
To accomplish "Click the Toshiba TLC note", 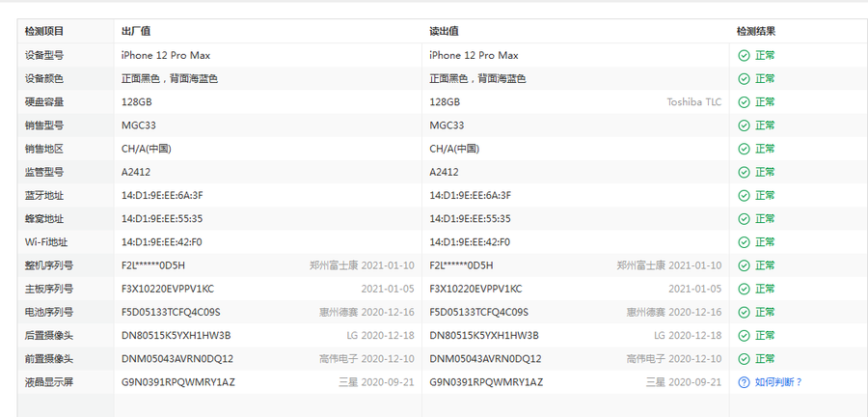I will click(x=694, y=102).
